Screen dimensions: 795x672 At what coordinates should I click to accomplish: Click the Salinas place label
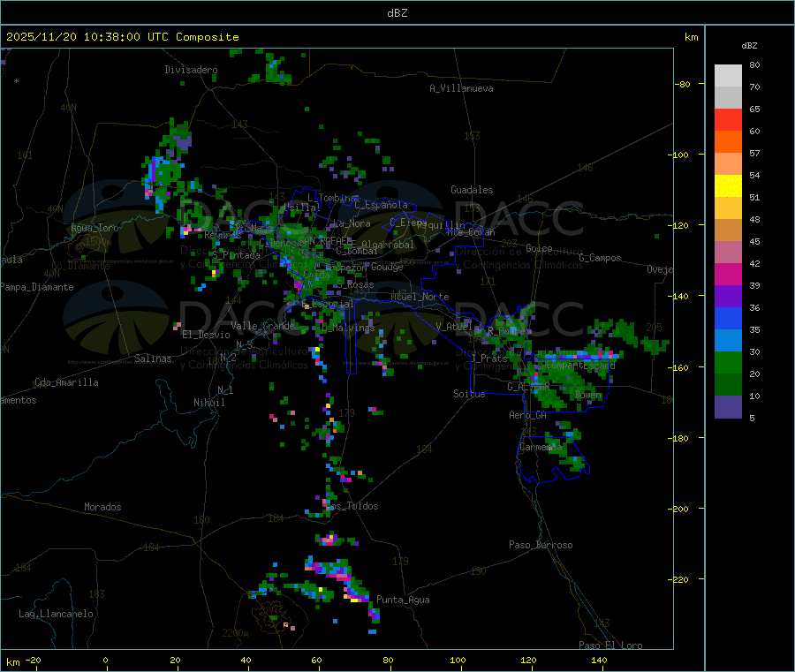153,359
